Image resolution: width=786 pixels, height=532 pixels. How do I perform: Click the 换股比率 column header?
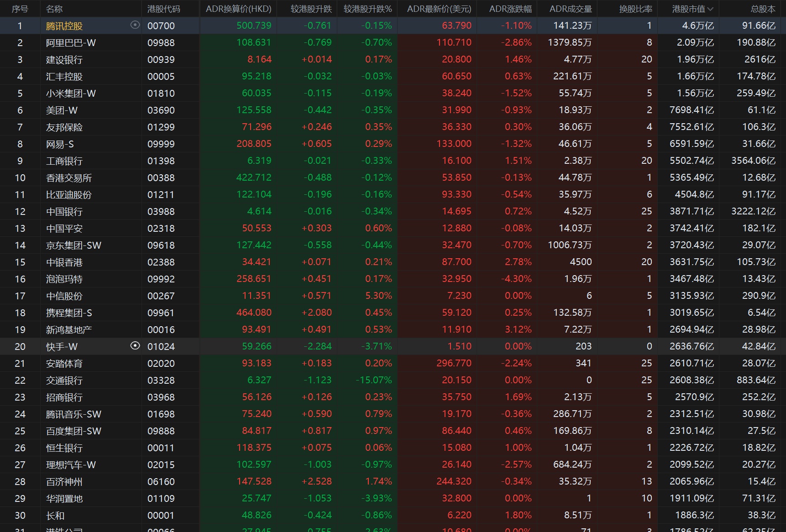tap(635, 9)
